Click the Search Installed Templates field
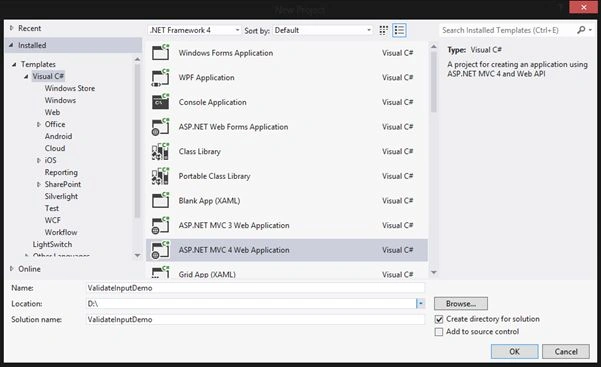This screenshot has height=367, width=601. 507,30
